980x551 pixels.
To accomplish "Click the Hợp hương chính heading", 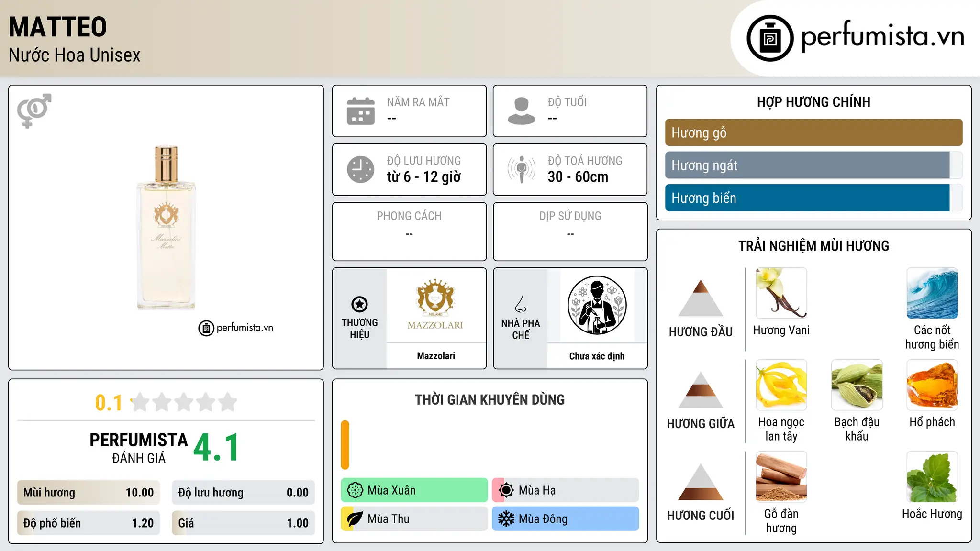I will (813, 102).
